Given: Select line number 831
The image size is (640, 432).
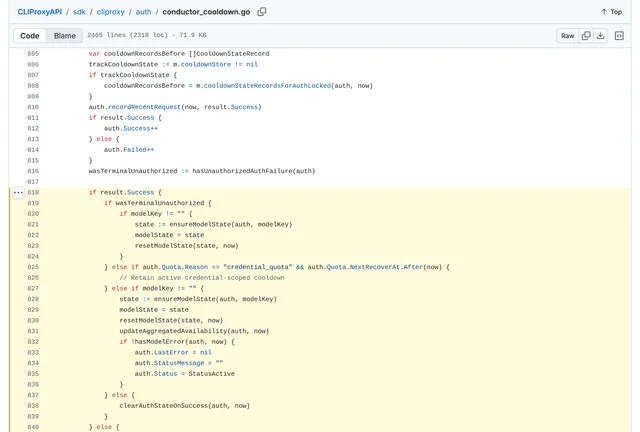Looking at the screenshot, I should click(x=33, y=331).
